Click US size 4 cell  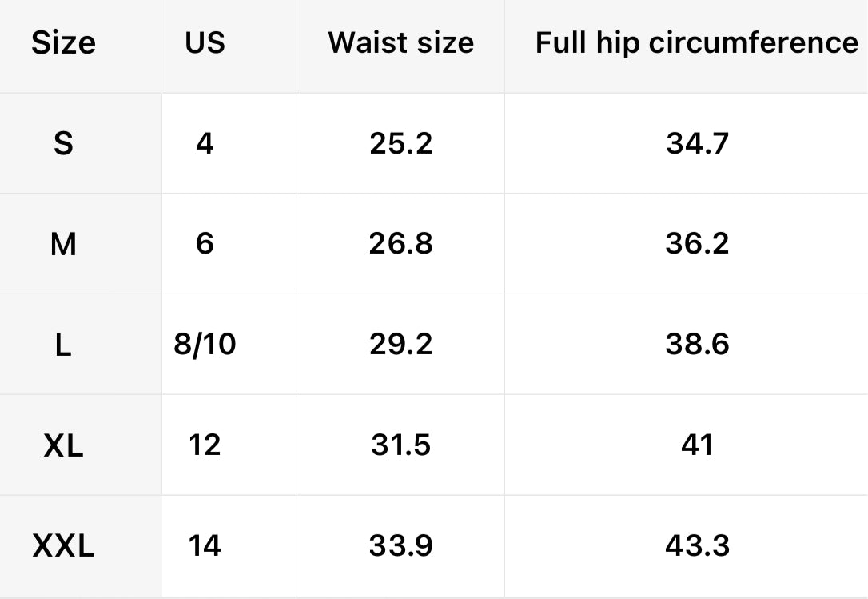[x=205, y=144]
